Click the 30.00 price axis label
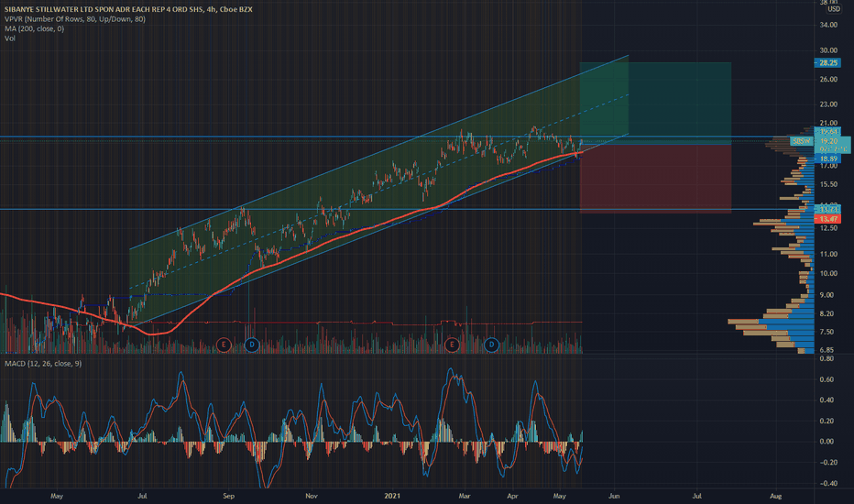This screenshot has height=504, width=854. pos(828,50)
